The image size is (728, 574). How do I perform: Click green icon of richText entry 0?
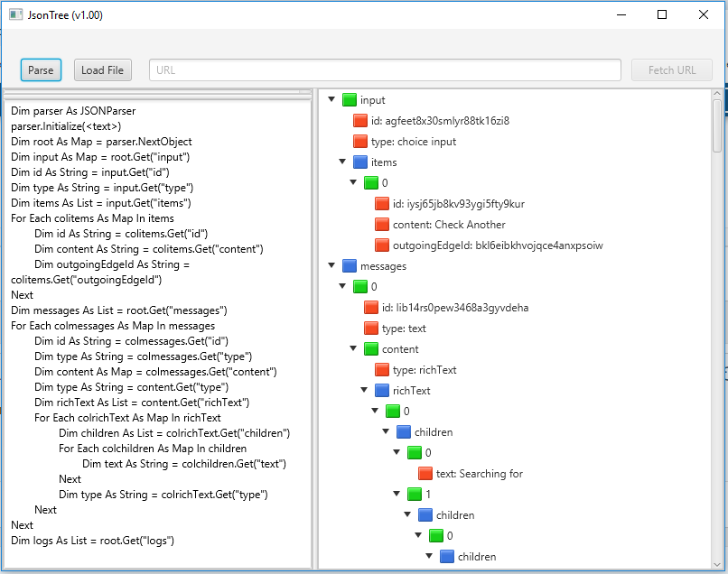393,412
